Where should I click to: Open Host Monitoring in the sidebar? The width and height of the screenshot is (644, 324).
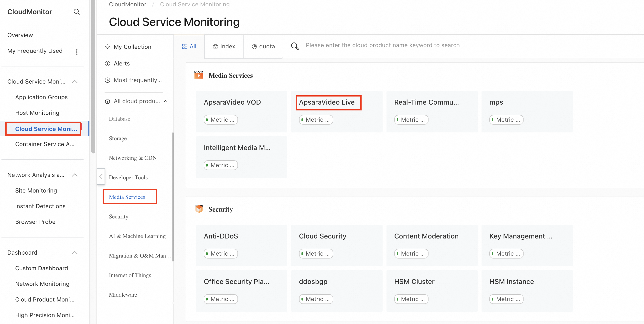click(x=37, y=113)
